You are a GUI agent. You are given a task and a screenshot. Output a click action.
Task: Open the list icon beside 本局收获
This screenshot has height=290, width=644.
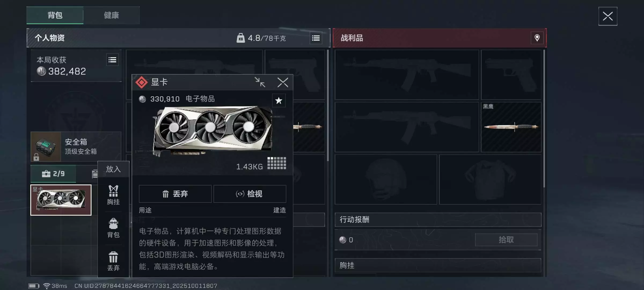[112, 60]
